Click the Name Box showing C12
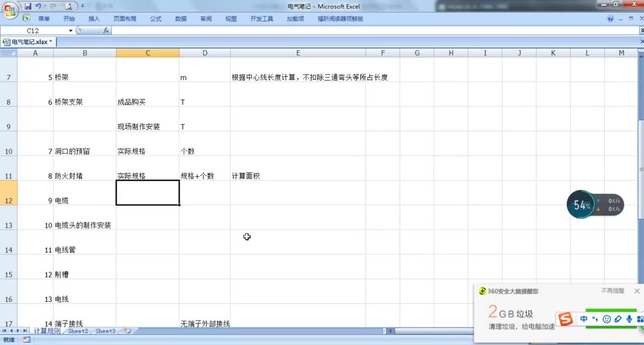644x345 pixels. coord(33,31)
